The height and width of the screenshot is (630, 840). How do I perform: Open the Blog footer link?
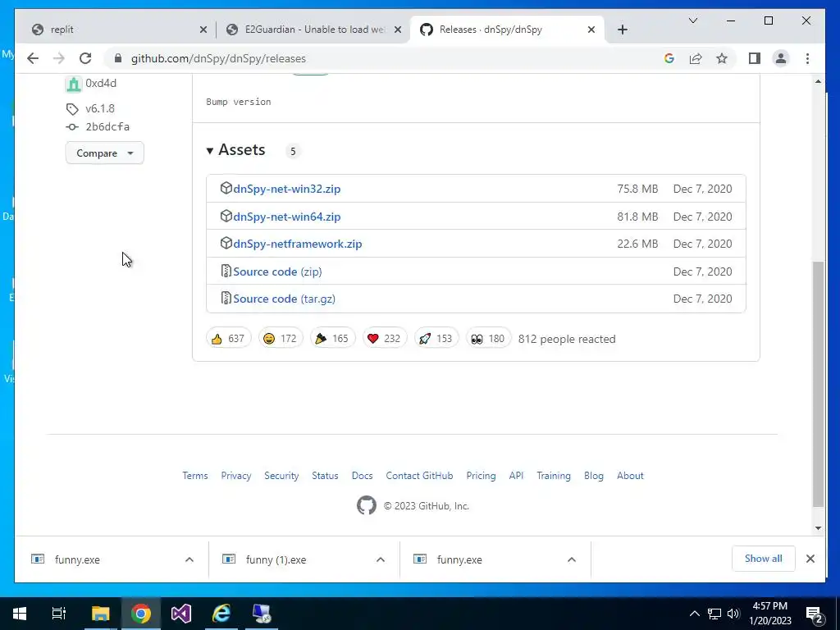(594, 476)
